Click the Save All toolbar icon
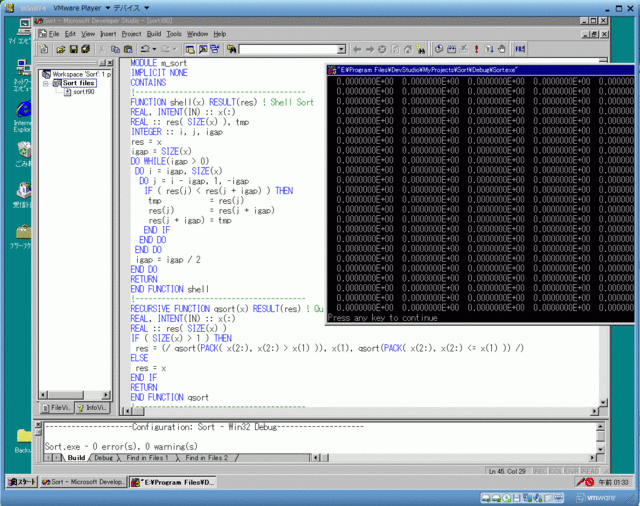640x506 pixels. 86,49
